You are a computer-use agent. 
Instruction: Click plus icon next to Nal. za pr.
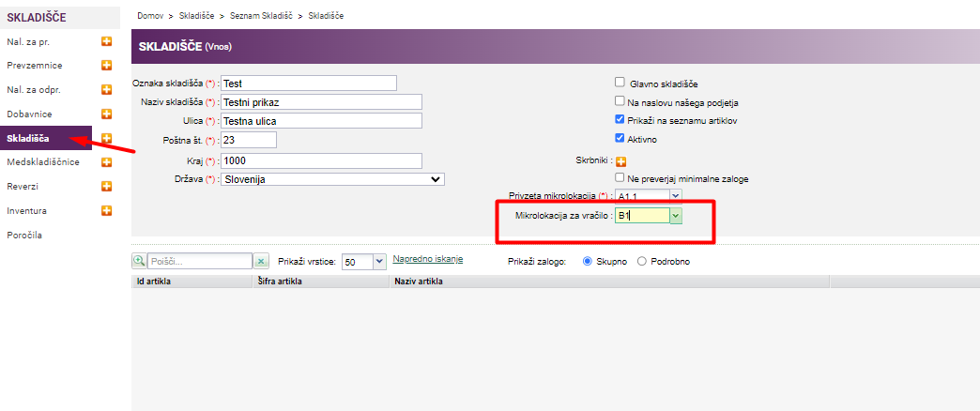pos(106,41)
